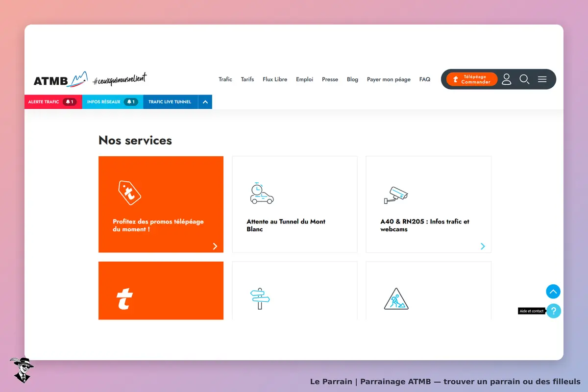This screenshot has height=392, width=588.
Task: Click the bell badge in Alerte Trafic
Action: point(70,102)
